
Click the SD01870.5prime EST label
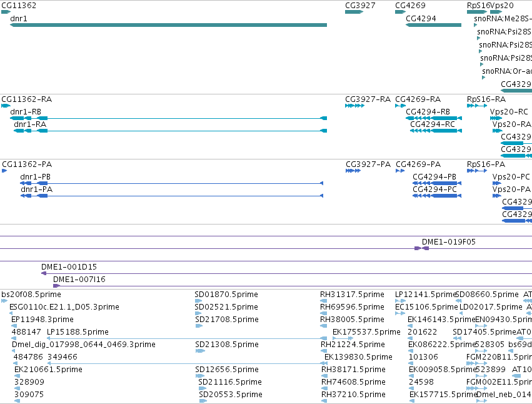(226, 295)
